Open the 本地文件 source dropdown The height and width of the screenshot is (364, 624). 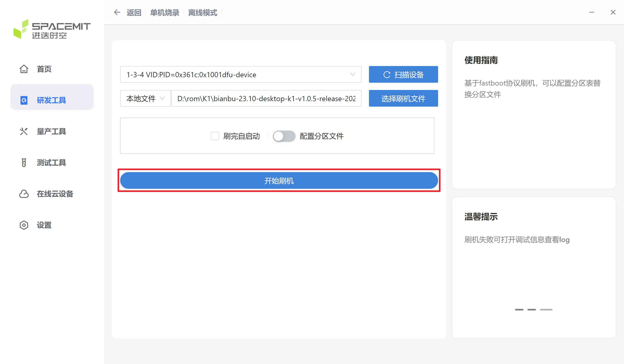[146, 98]
